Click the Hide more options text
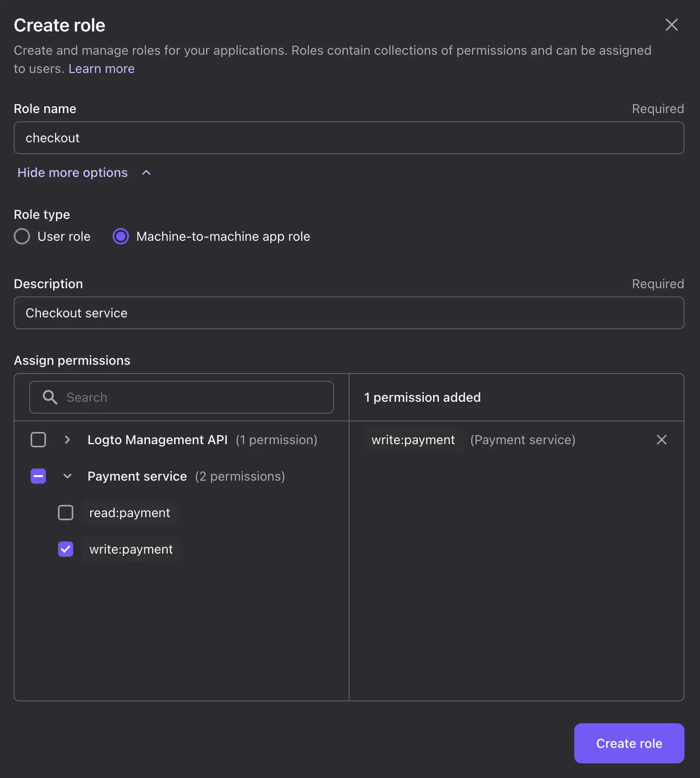This screenshot has width=700, height=778. pyautogui.click(x=72, y=172)
